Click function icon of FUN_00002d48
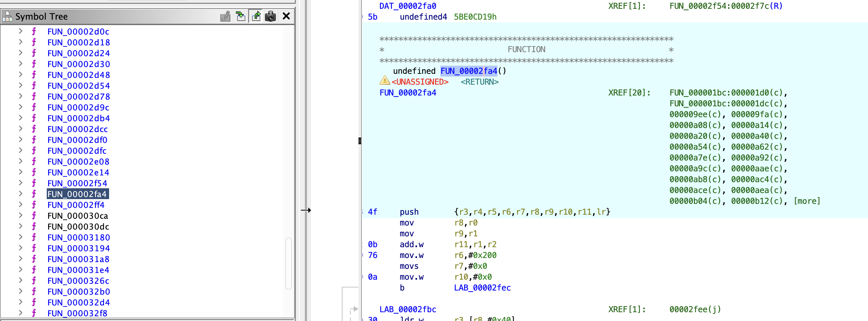868x321 pixels. coord(34,75)
